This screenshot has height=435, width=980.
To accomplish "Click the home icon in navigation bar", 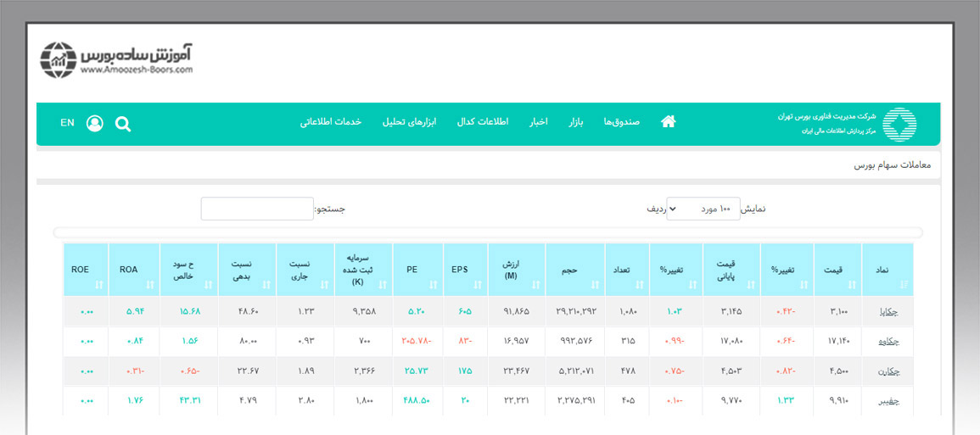I will pyautogui.click(x=668, y=122).
